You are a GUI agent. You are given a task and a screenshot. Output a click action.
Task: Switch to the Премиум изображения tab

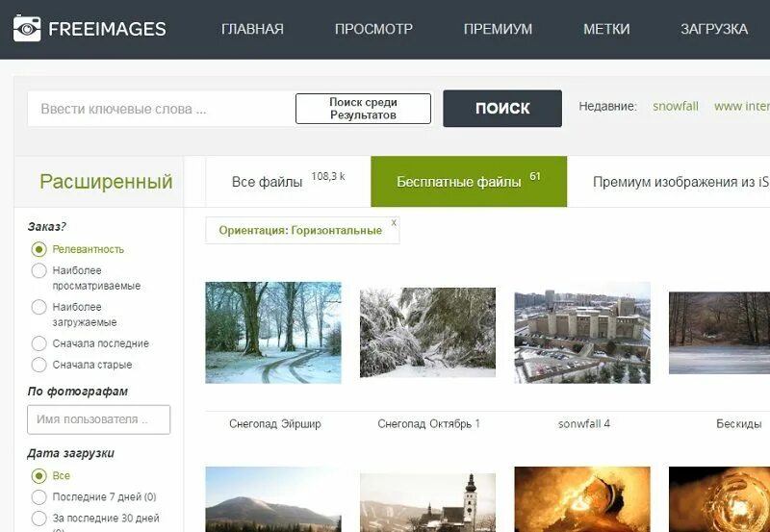pos(680,182)
